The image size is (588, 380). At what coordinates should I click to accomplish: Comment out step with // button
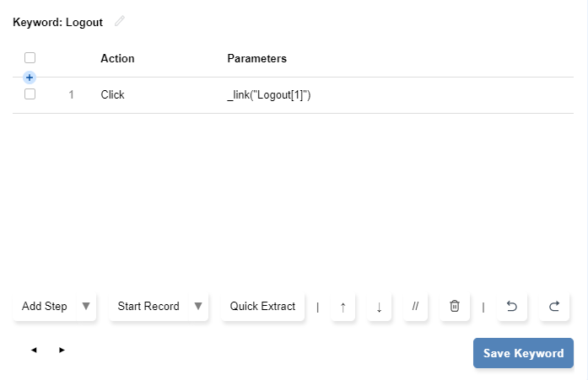(x=415, y=307)
